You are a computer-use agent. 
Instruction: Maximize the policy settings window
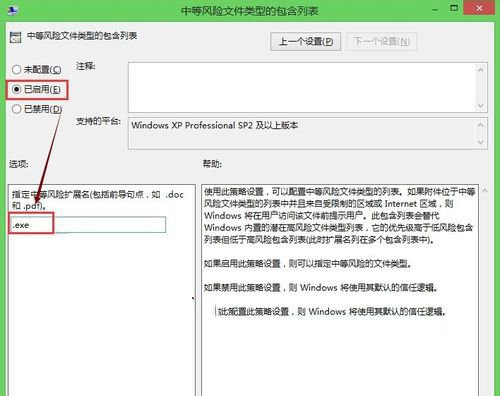454,8
